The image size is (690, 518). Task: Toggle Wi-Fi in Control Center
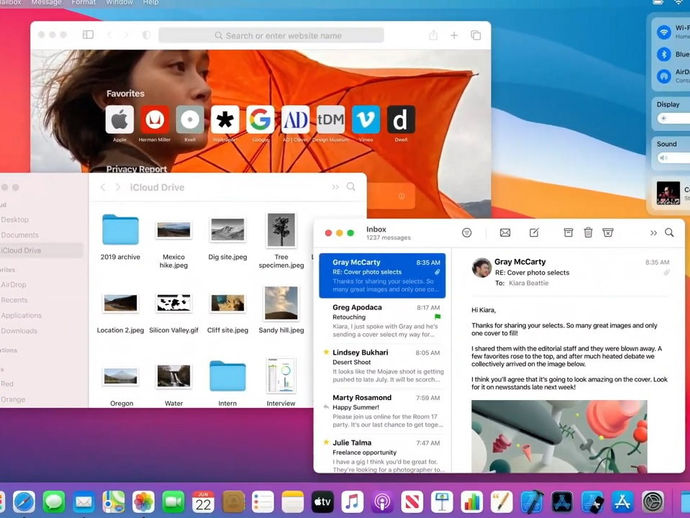click(x=664, y=32)
